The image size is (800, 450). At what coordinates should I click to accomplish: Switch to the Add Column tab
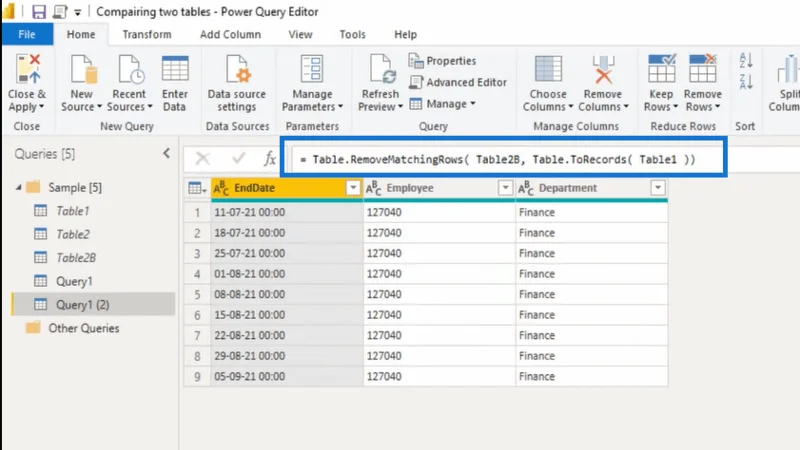pyautogui.click(x=231, y=34)
